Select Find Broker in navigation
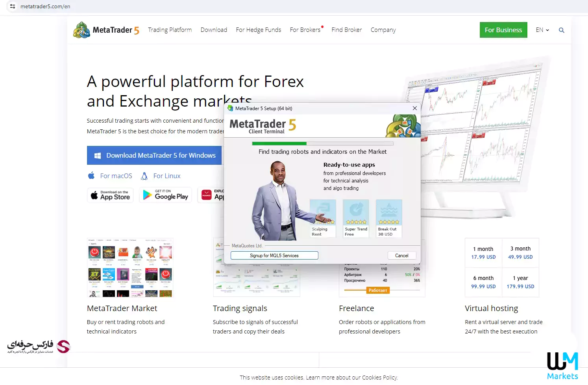 (347, 30)
